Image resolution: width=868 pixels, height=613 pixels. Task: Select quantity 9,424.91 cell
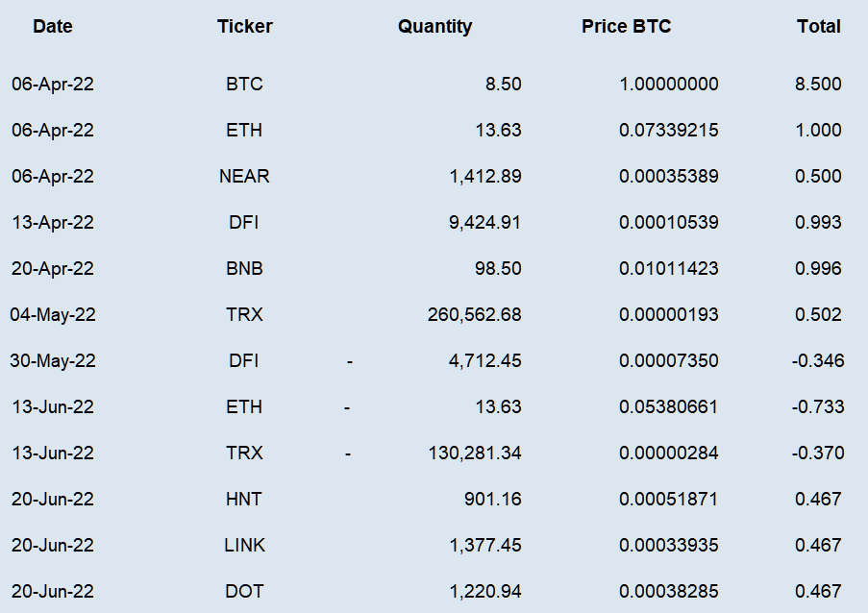(x=484, y=222)
